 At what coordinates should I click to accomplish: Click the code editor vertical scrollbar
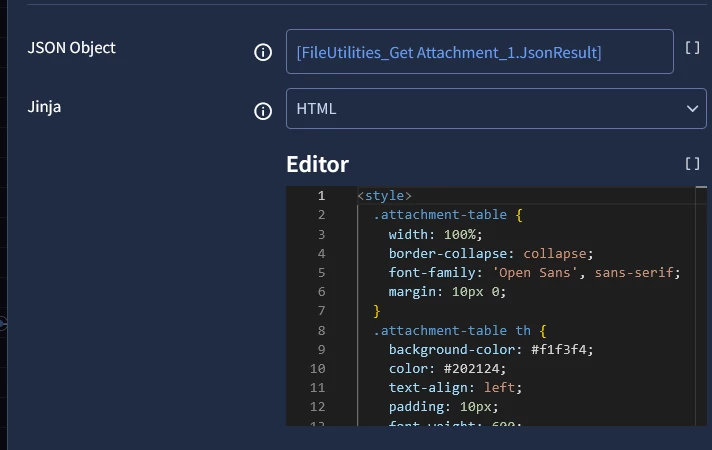coord(701,306)
